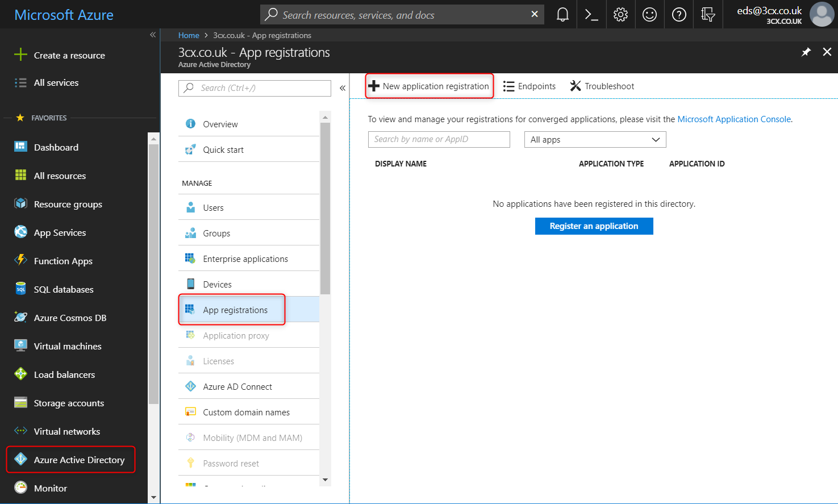Image resolution: width=838 pixels, height=504 pixels.
Task: Select Azure Cosmos DB in favorites
Action: coord(70,317)
